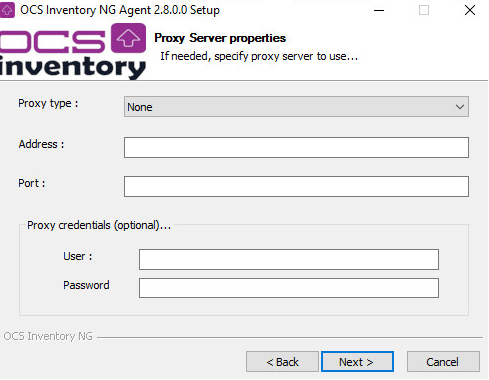Cancel the OCS Inventory agent setup
The width and height of the screenshot is (489, 380).
tap(443, 362)
